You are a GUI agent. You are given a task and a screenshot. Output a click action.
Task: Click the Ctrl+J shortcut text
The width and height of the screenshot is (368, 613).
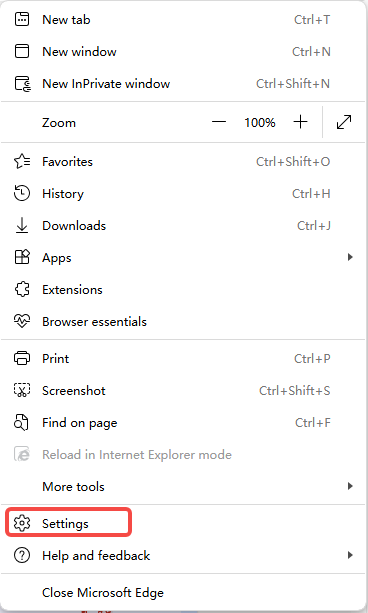[x=314, y=226]
